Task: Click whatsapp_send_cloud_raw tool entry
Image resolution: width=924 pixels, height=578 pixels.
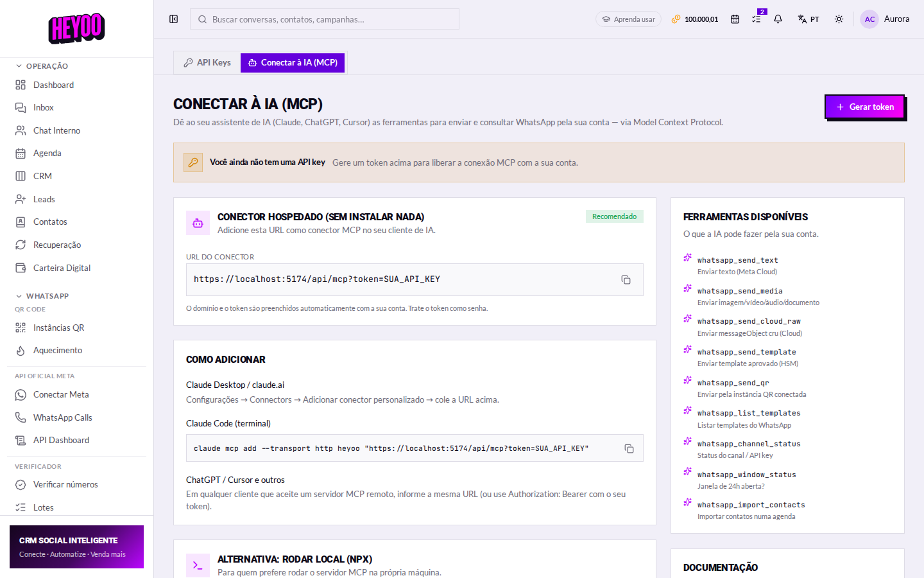Action: click(x=787, y=327)
